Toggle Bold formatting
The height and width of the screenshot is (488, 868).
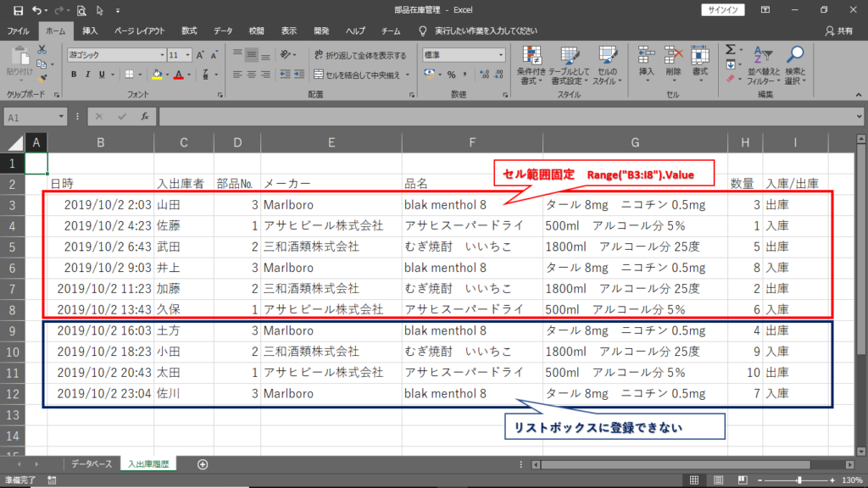[75, 75]
